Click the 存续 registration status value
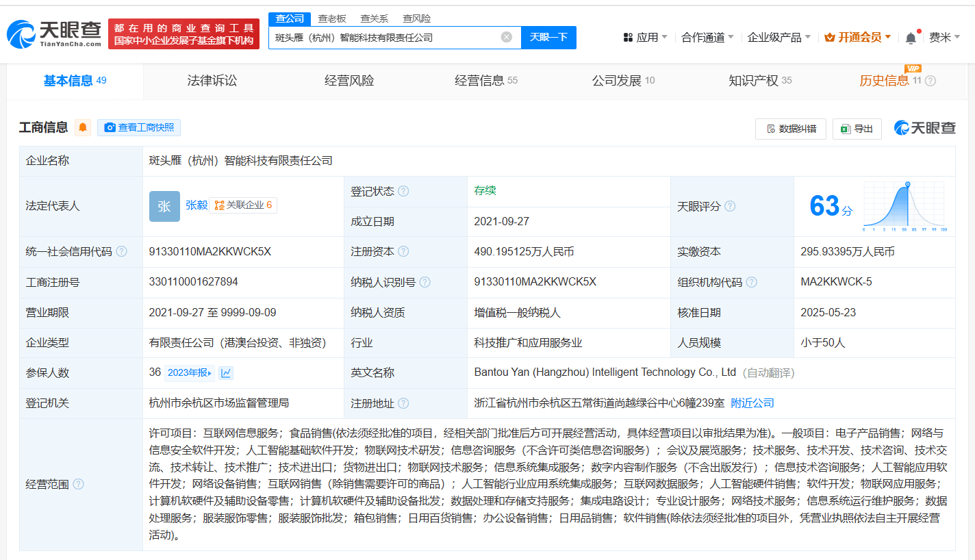The width and height of the screenshot is (975, 560). pyautogui.click(x=485, y=191)
